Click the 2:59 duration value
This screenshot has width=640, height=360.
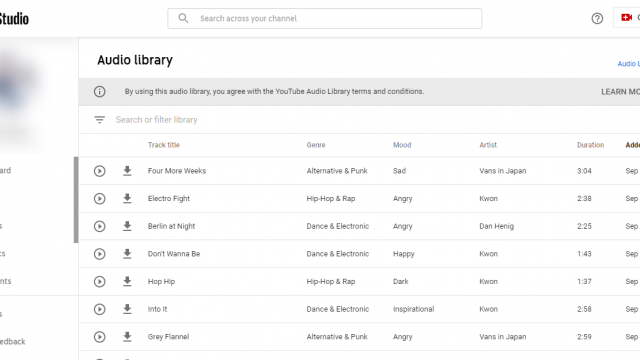click(584, 337)
